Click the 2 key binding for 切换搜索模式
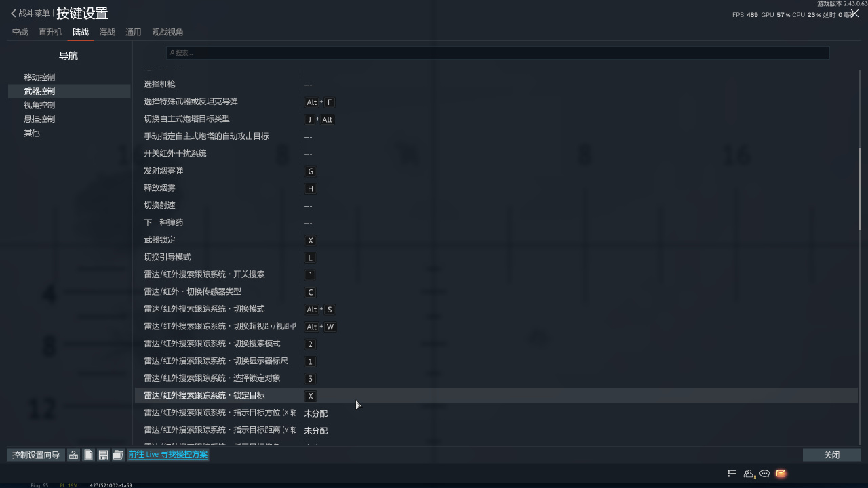The height and width of the screenshot is (488, 868). (311, 344)
